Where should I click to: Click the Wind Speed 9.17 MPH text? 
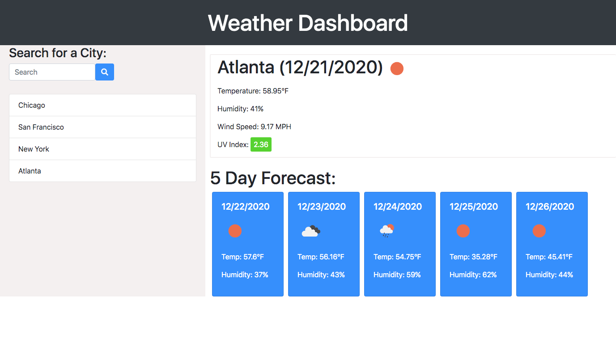(x=254, y=127)
